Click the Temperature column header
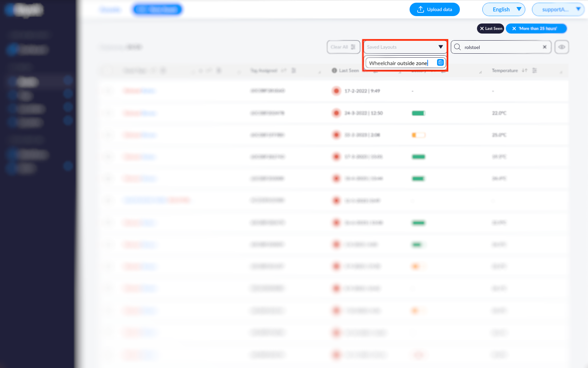 pyautogui.click(x=504, y=70)
